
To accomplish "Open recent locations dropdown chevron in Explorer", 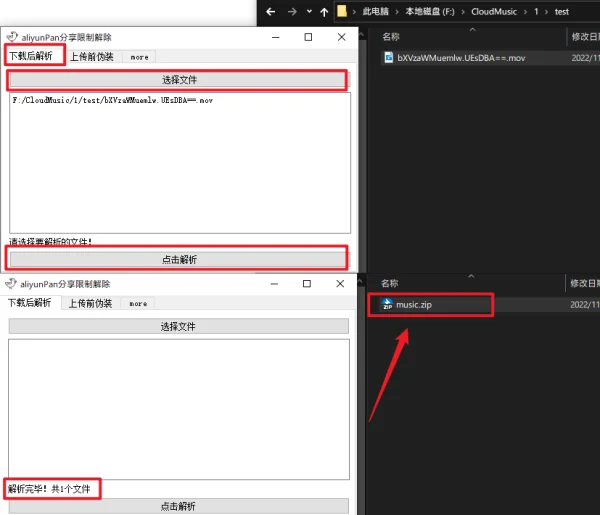I will point(309,11).
